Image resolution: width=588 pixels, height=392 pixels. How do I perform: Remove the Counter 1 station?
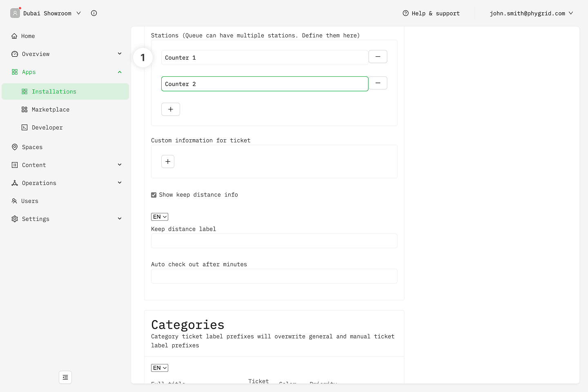coord(378,57)
